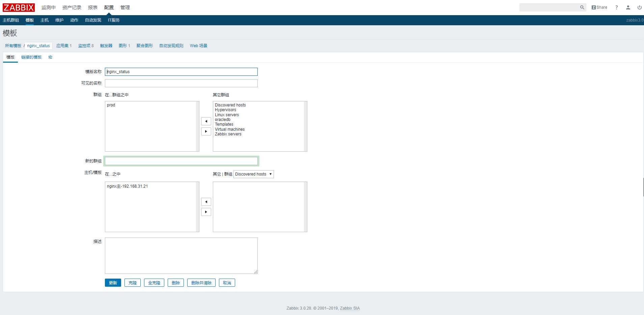The image size is (644, 315).
Task: Move selected group right to other groups
Action: pos(206,131)
